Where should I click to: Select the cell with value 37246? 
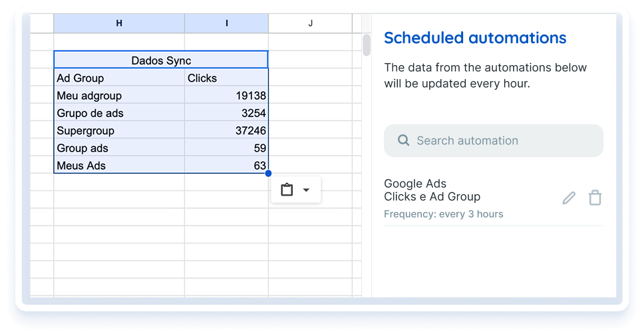click(x=226, y=130)
